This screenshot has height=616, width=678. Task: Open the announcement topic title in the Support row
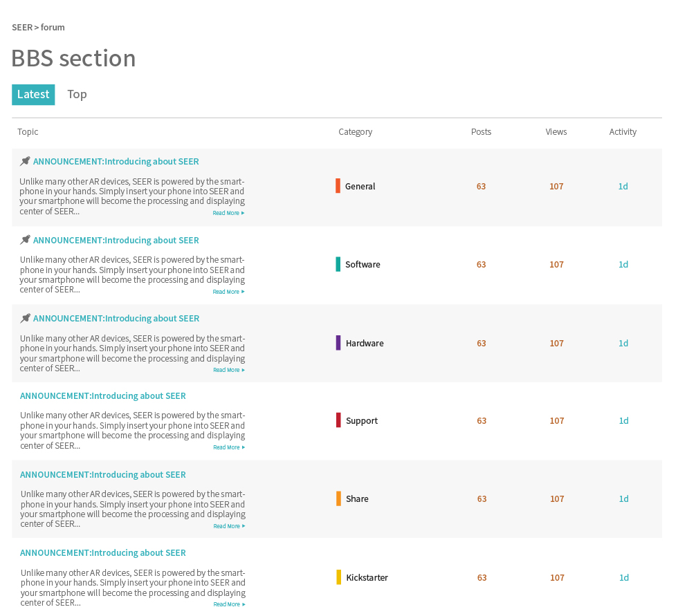[103, 395]
